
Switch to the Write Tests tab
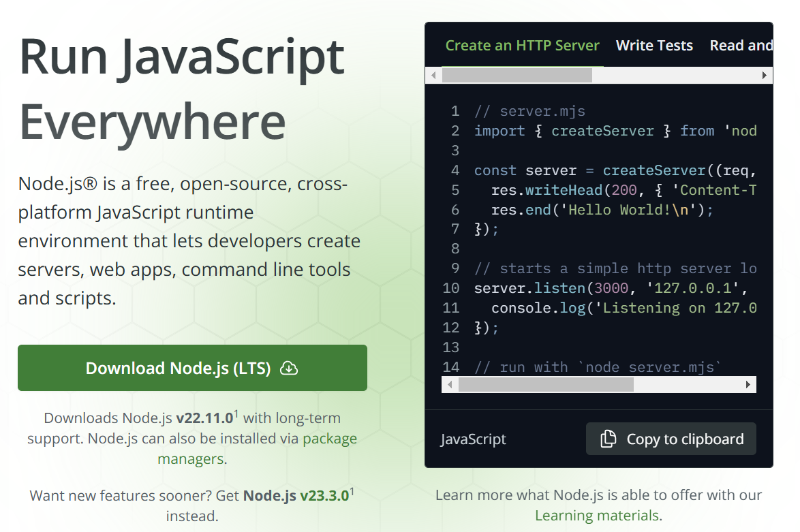pyautogui.click(x=654, y=46)
